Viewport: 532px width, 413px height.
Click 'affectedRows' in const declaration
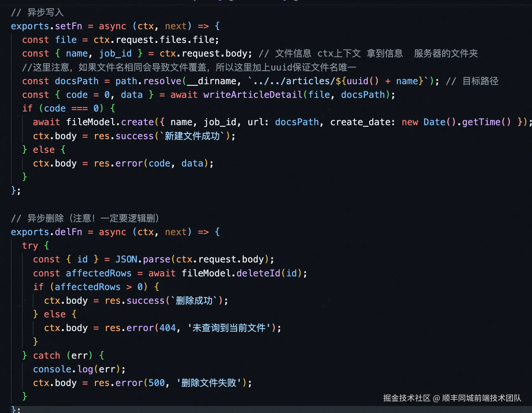pos(99,273)
